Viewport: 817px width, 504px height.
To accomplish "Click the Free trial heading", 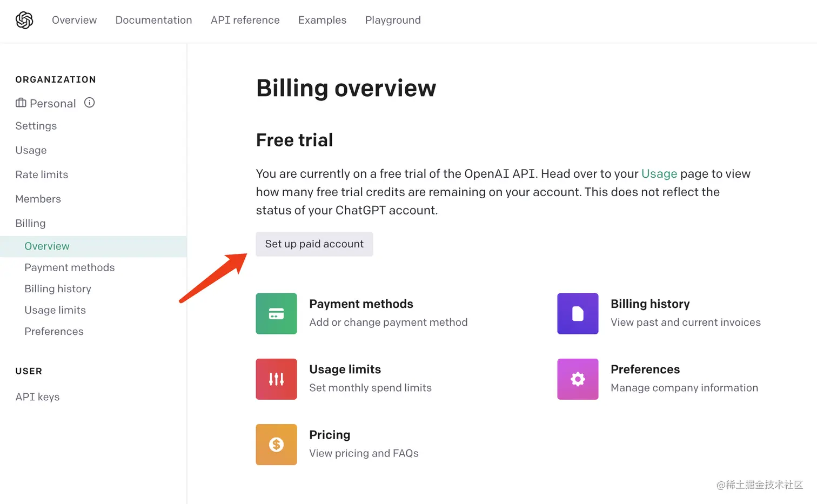I will click(x=294, y=140).
